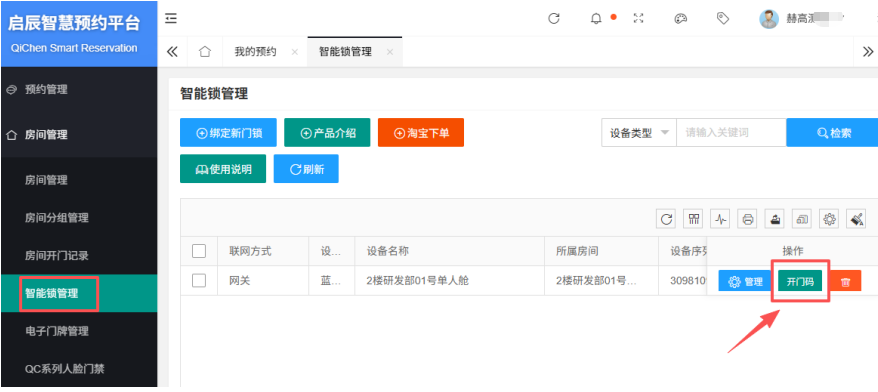Focus the 请输入关键词 search field
This screenshot has width=878, height=392.
(x=731, y=133)
